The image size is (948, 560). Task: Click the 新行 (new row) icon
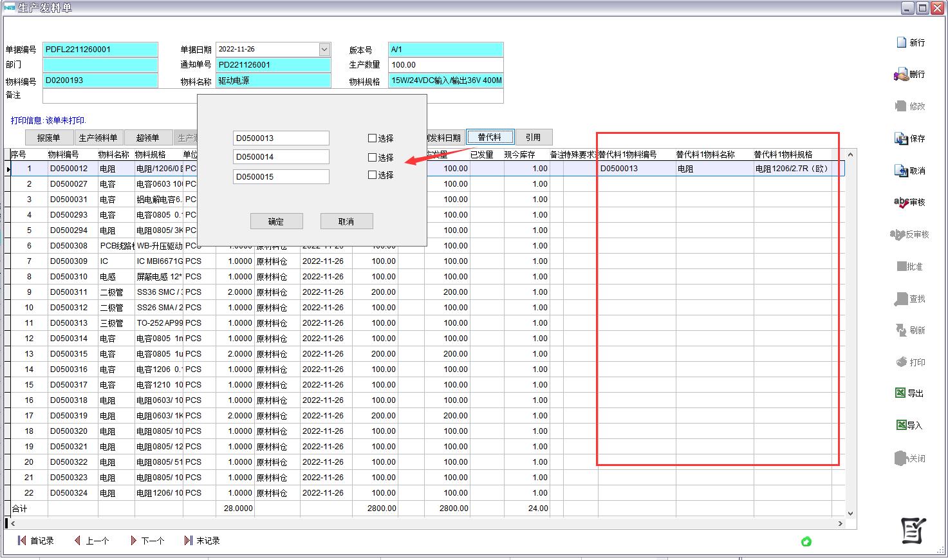click(902, 42)
